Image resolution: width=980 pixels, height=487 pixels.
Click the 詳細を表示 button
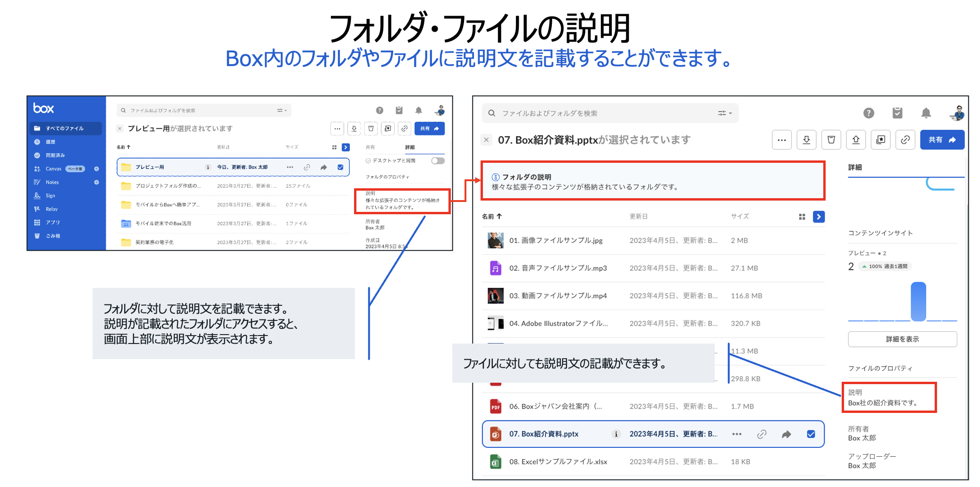click(902, 339)
